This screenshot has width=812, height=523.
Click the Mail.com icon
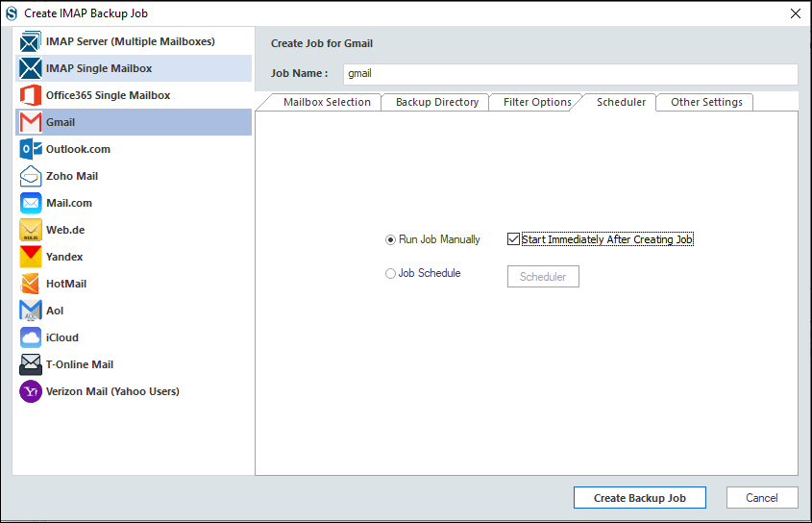[x=31, y=203]
